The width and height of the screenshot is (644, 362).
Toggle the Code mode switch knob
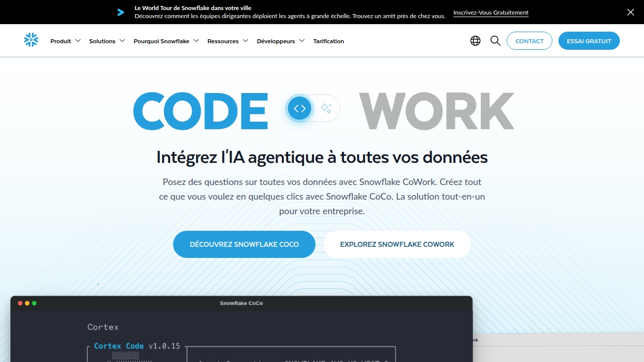click(x=300, y=108)
